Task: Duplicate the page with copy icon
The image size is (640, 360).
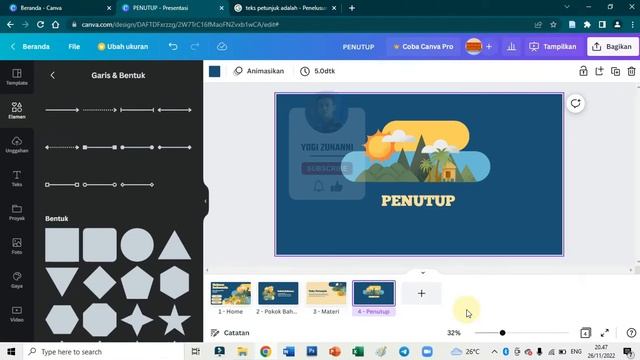Action: coord(615,71)
